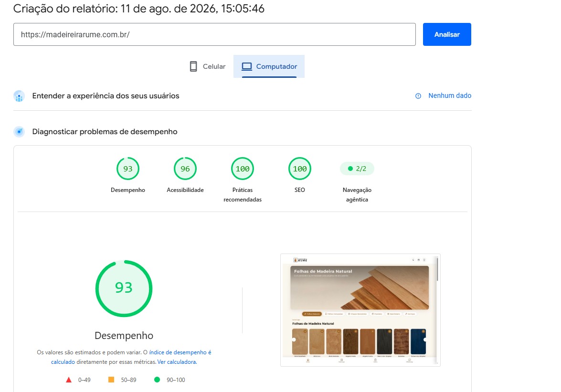Click the Diagnosticar problemas de desempenho heading
This screenshot has width=561, height=392.
coord(105,132)
